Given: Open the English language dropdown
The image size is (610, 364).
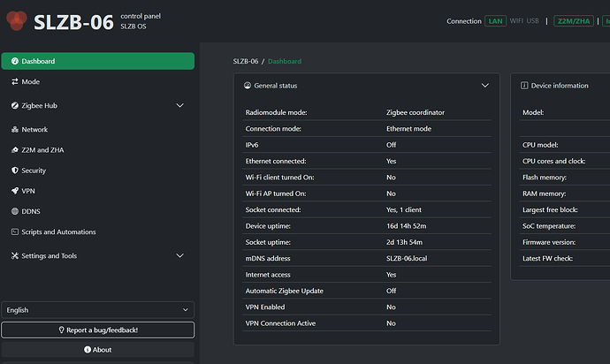Looking at the screenshot, I should [97, 310].
